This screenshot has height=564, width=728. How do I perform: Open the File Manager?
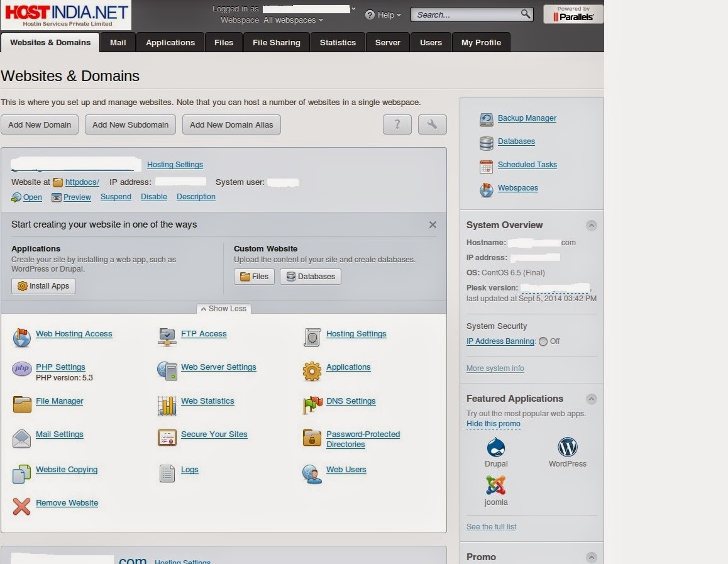point(59,401)
